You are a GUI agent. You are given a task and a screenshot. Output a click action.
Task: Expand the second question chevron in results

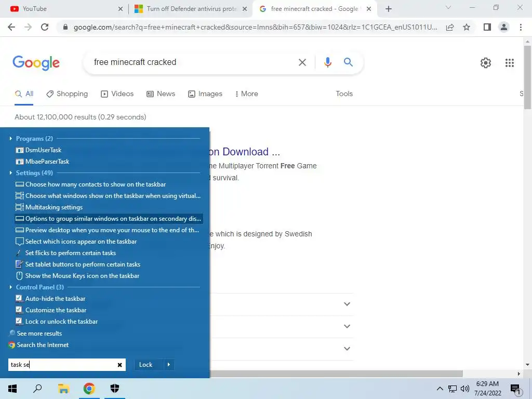(347, 326)
